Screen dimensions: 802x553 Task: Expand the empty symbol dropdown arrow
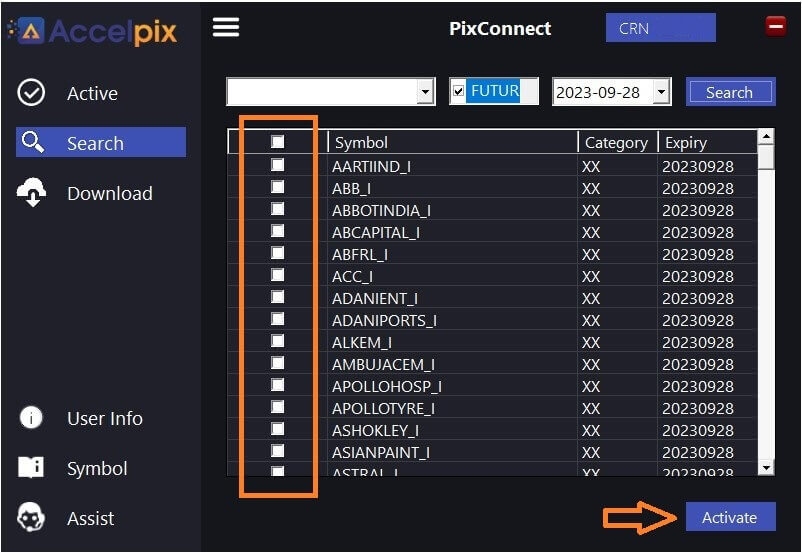point(425,92)
